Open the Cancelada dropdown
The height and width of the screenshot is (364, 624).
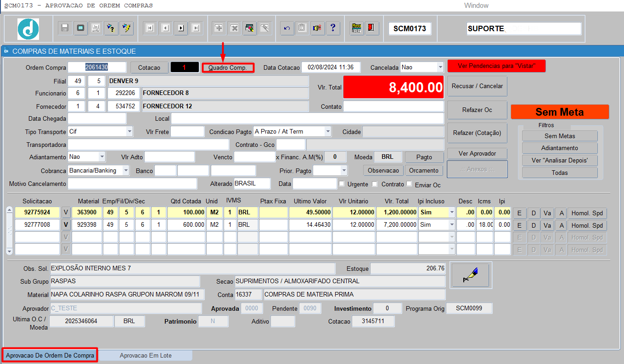(440, 67)
